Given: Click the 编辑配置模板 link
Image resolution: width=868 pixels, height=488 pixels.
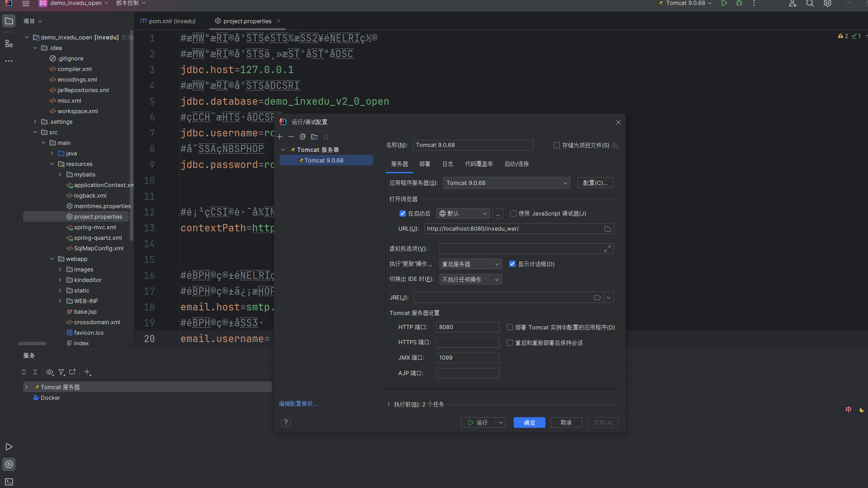Looking at the screenshot, I should pyautogui.click(x=298, y=404).
